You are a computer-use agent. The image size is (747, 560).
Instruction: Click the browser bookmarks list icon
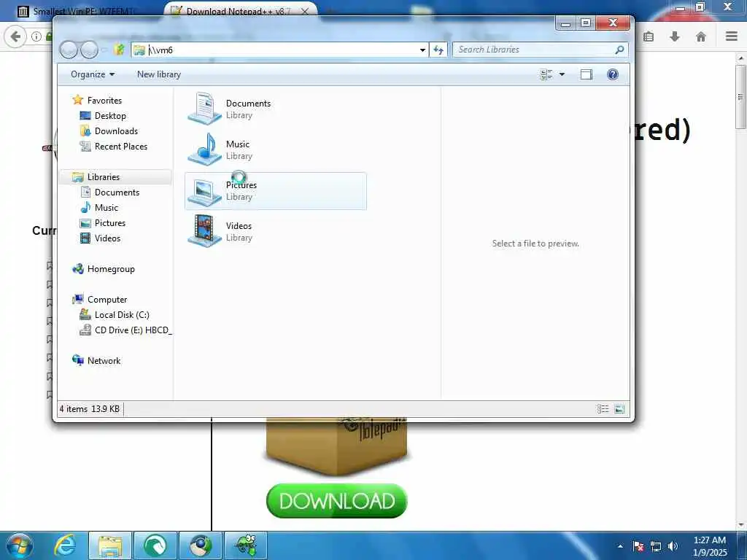point(649,36)
